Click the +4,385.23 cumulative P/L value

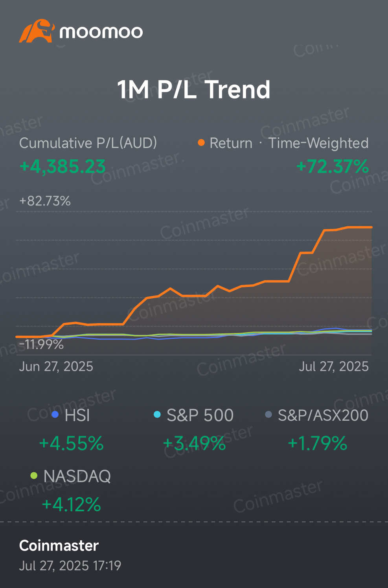[x=63, y=166]
